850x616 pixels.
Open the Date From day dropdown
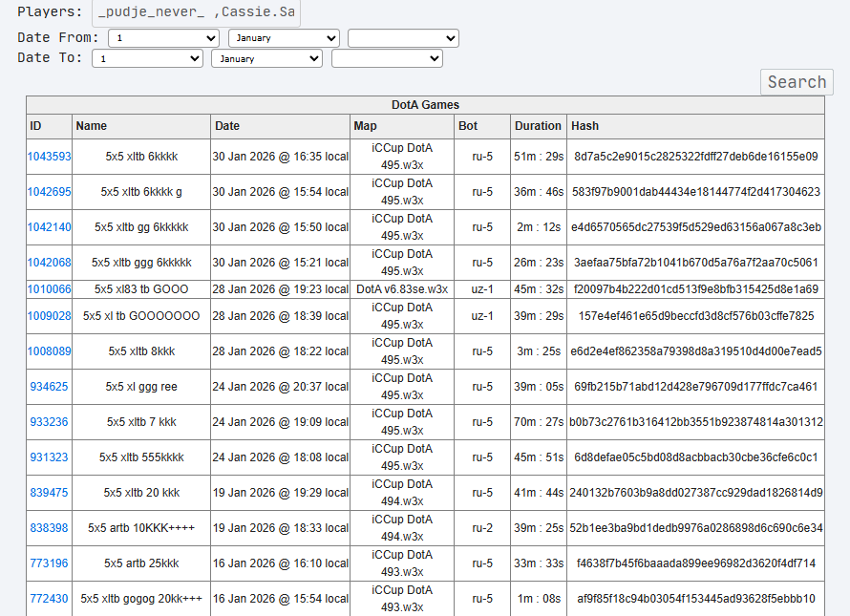click(x=163, y=38)
